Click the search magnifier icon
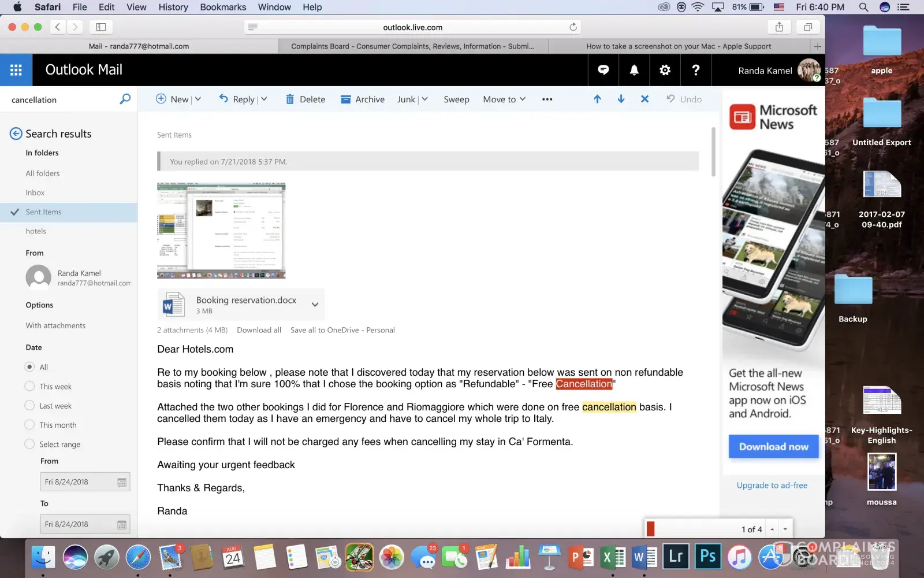Screen dimensions: 924x578 point(125,99)
